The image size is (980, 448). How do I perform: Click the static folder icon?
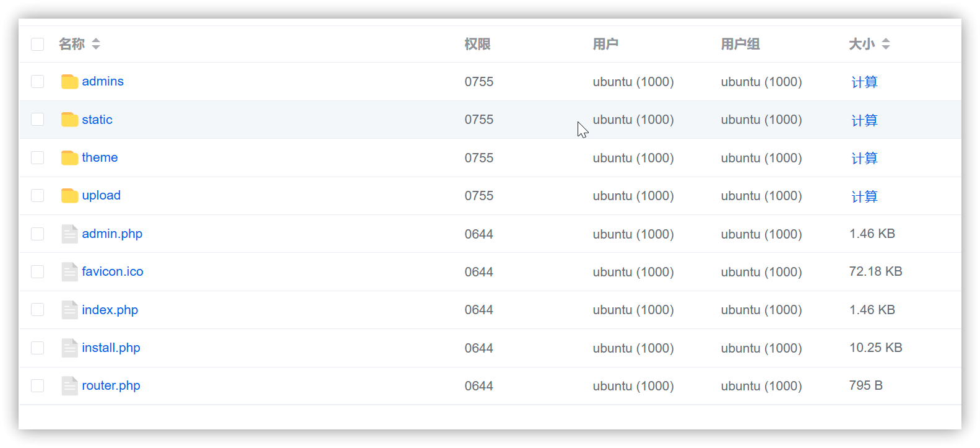pyautogui.click(x=69, y=119)
